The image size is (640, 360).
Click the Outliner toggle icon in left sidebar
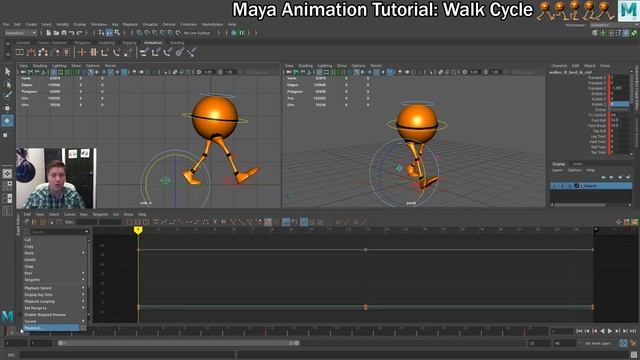pos(7,211)
